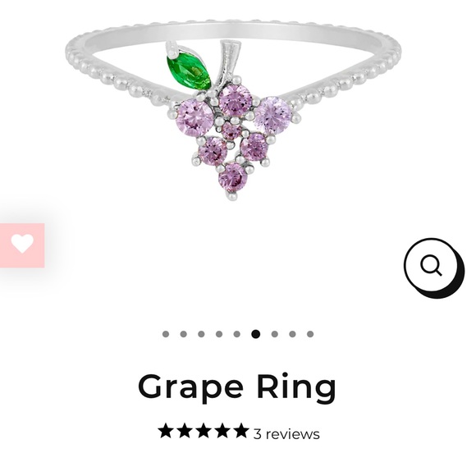Viewport: 476px width, 476px height.
Task: Go to the eighth carousel dot
Action: pyautogui.click(x=292, y=334)
